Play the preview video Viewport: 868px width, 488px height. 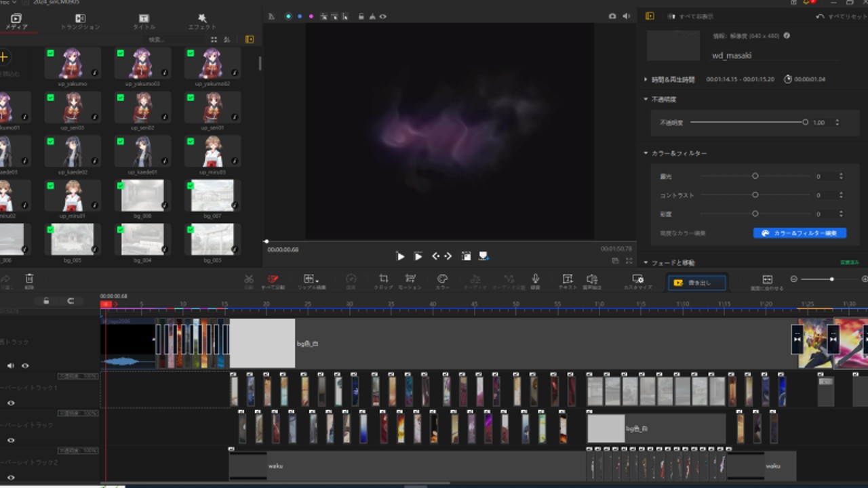pos(400,256)
